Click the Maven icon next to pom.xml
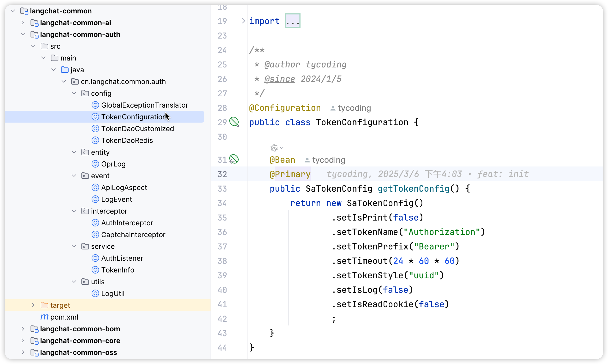This screenshot has height=364, width=608. click(44, 317)
